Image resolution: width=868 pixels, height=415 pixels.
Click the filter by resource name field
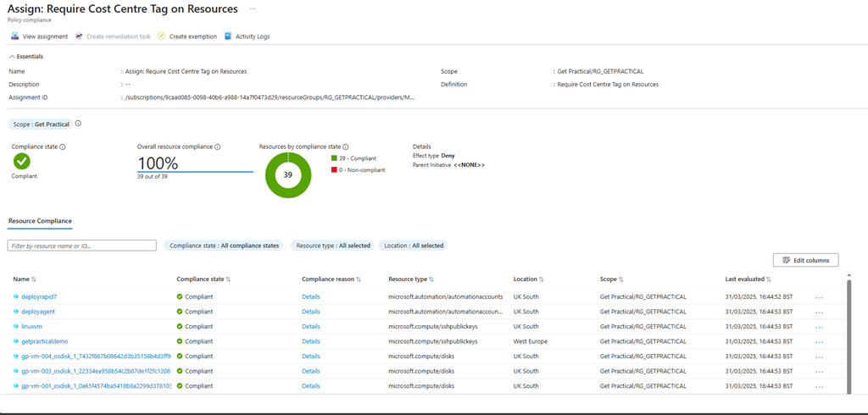pyautogui.click(x=82, y=246)
